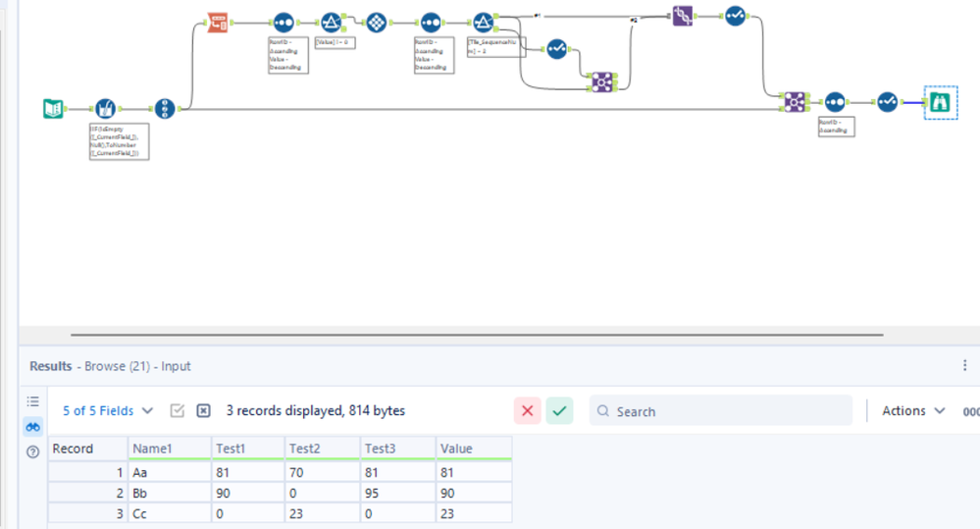Click the Aa cell in Name1 column

tap(170, 472)
